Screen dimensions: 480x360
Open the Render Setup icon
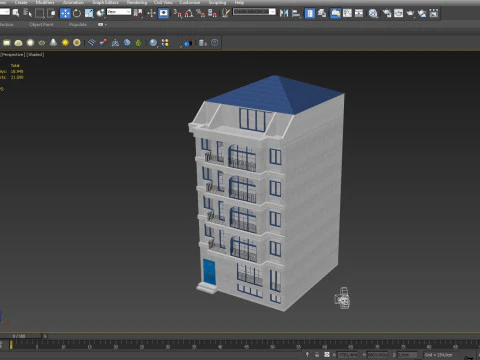387,13
